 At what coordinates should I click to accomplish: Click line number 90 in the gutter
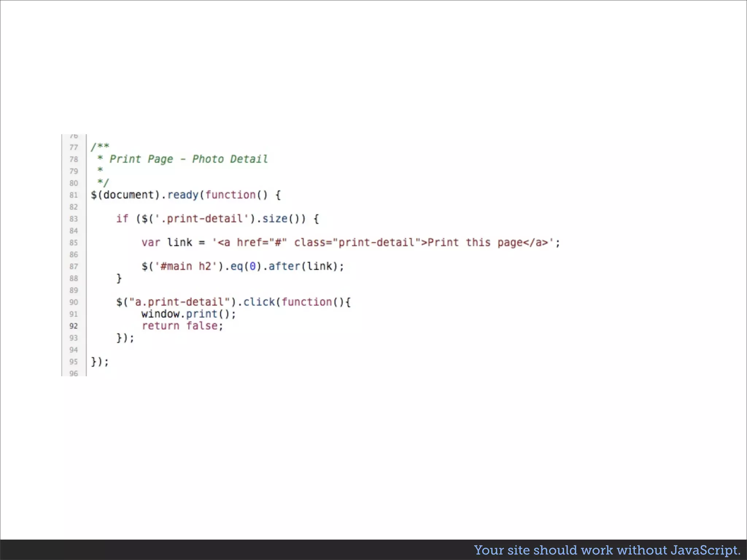point(74,302)
